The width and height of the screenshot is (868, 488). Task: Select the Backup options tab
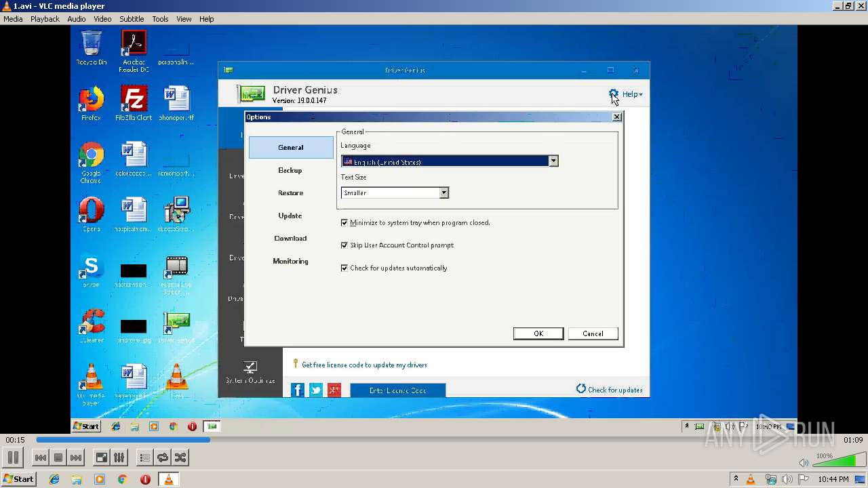point(290,170)
